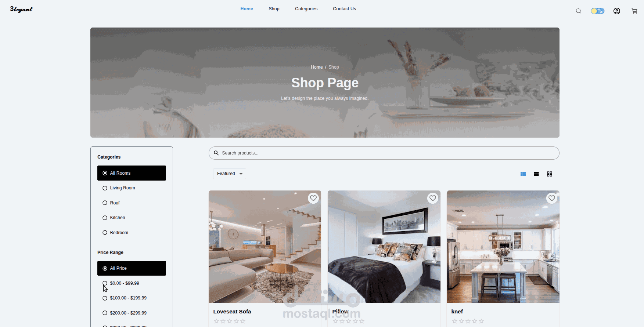Open the Shop menu item

[x=274, y=9]
